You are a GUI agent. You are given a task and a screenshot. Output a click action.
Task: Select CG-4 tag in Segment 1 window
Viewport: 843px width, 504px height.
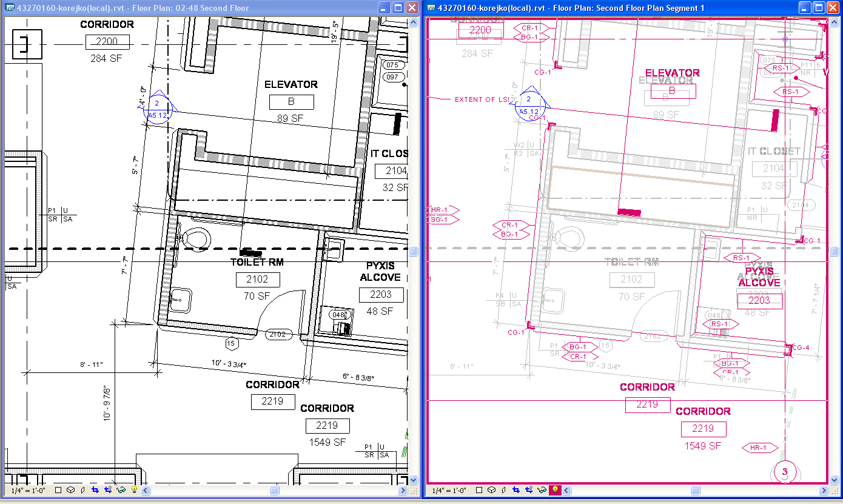(x=800, y=348)
